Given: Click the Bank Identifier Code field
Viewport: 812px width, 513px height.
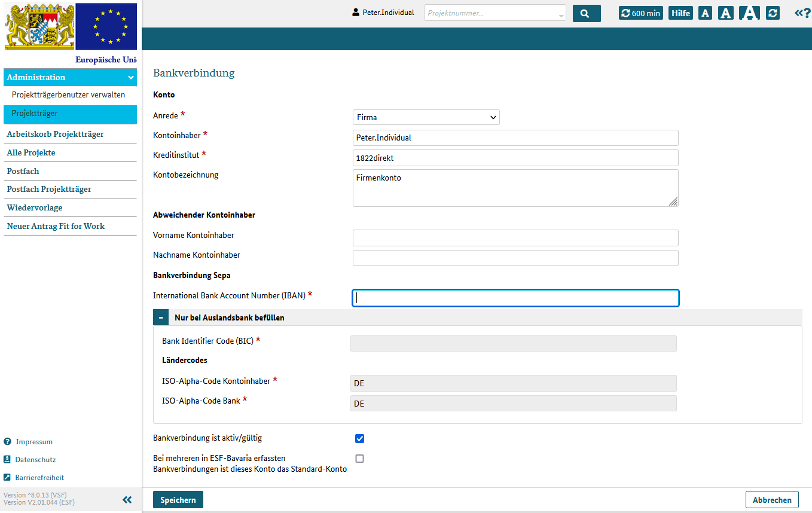Looking at the screenshot, I should coord(513,343).
